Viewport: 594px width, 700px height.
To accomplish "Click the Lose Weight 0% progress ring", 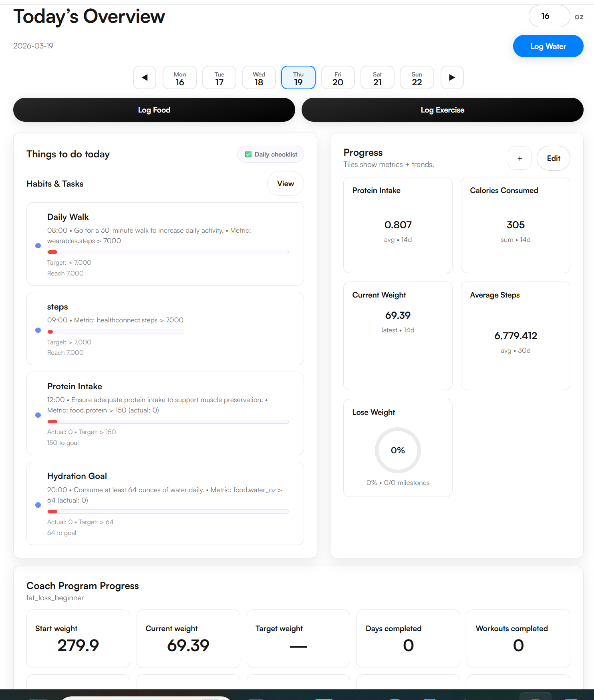I will 398,450.
